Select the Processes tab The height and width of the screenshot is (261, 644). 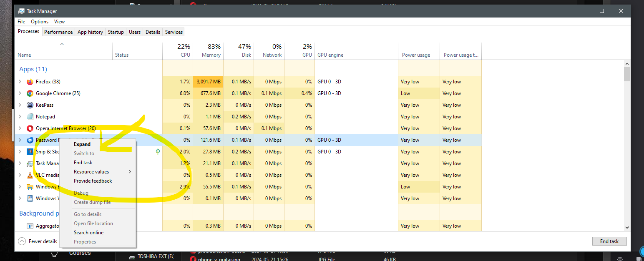pos(29,31)
